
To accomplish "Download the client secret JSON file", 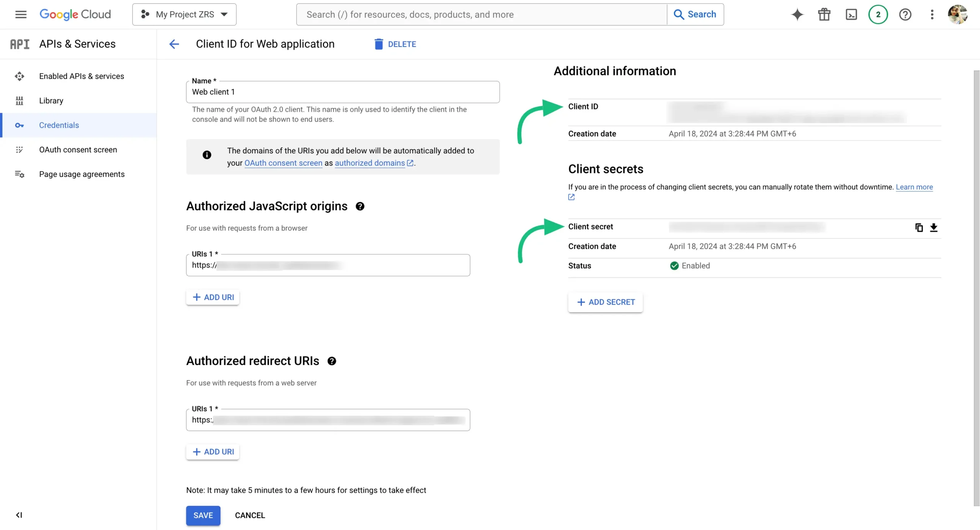I will pyautogui.click(x=934, y=228).
